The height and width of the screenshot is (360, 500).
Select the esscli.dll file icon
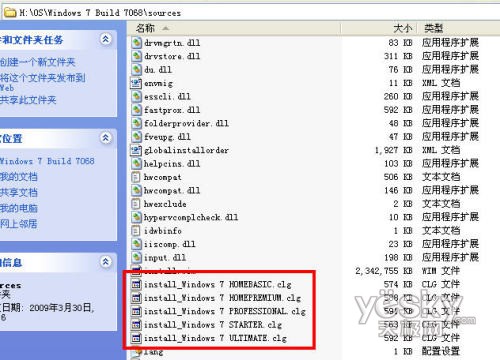[x=136, y=96]
